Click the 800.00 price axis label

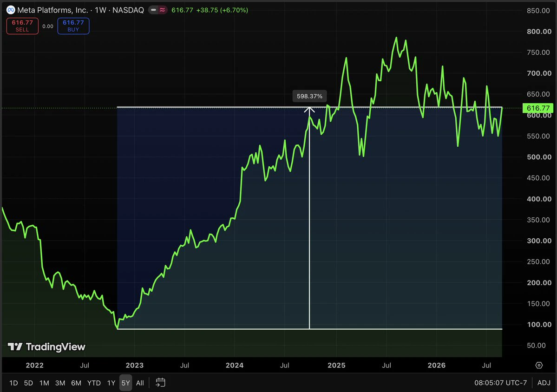(x=539, y=32)
